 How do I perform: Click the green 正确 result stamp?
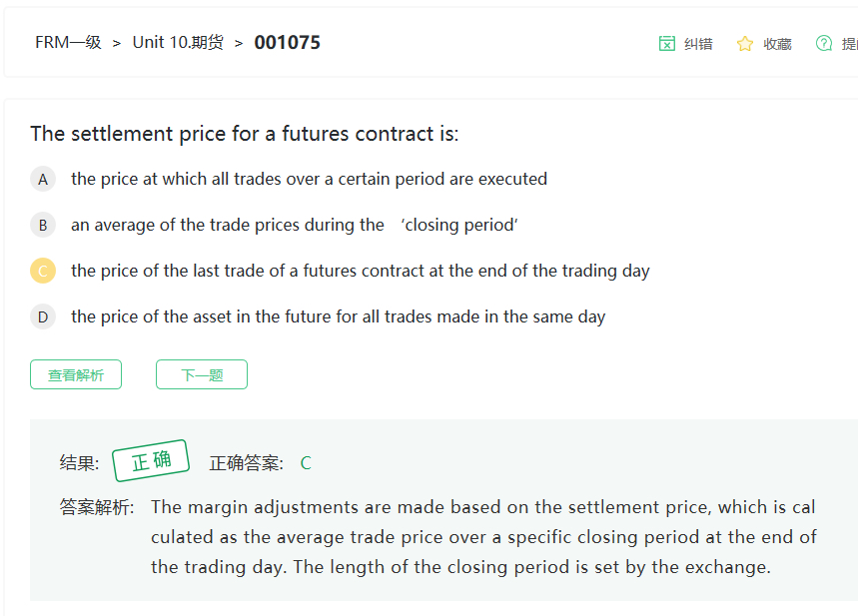[151, 460]
